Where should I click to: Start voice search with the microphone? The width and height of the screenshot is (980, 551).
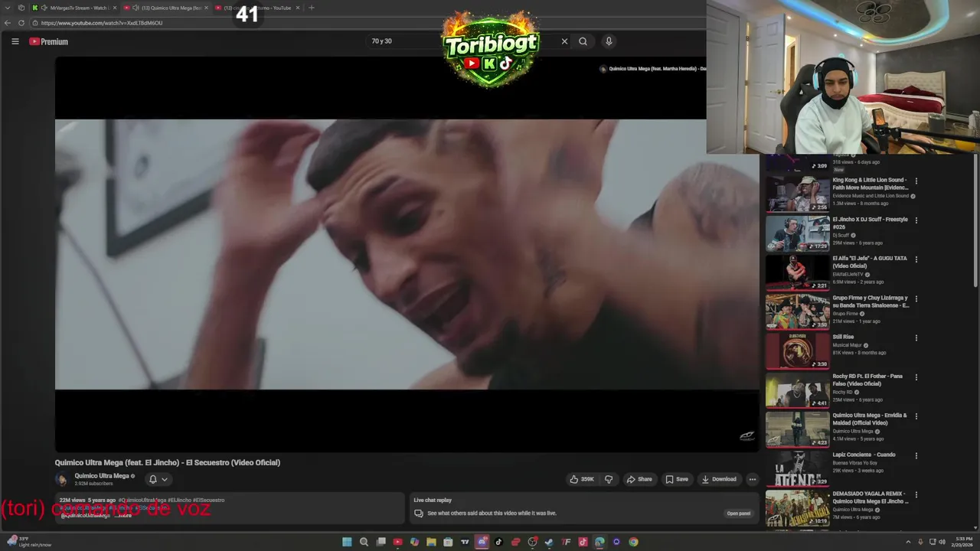tap(609, 41)
